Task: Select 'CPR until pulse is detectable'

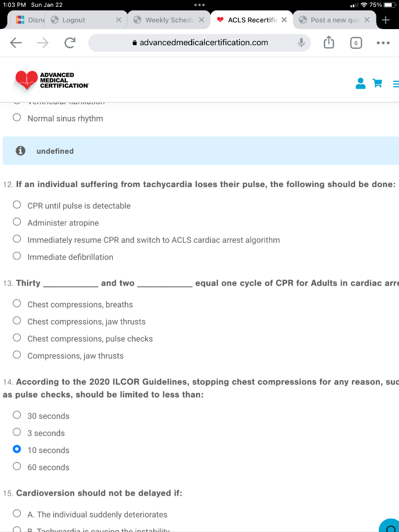Action: 17,204
